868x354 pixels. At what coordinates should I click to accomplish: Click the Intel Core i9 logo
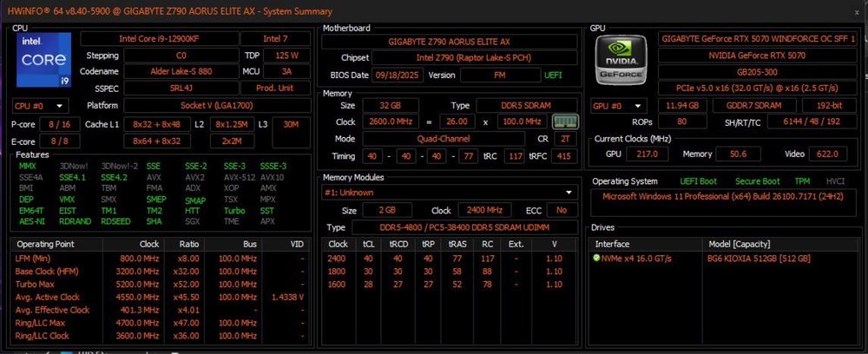point(43,60)
